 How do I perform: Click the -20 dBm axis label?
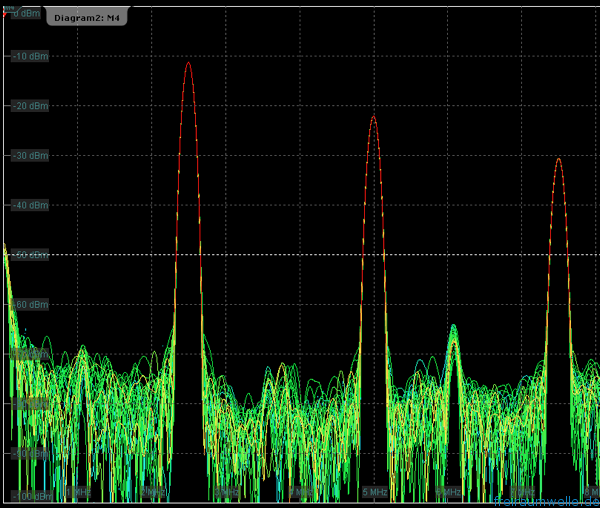coord(28,106)
